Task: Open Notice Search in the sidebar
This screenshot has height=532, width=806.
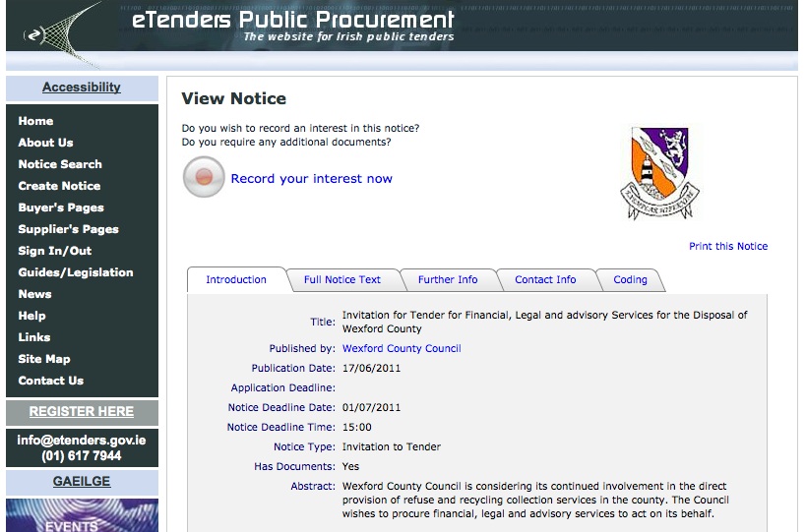Action: pos(60,164)
